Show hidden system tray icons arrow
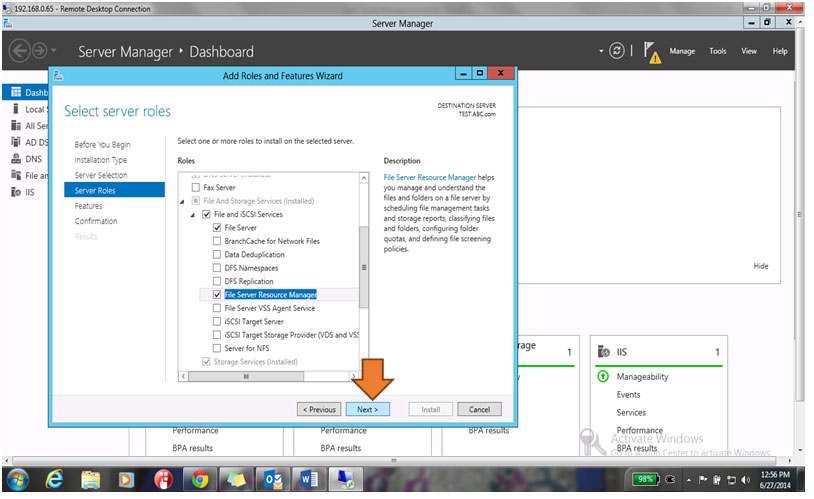 tap(689, 480)
